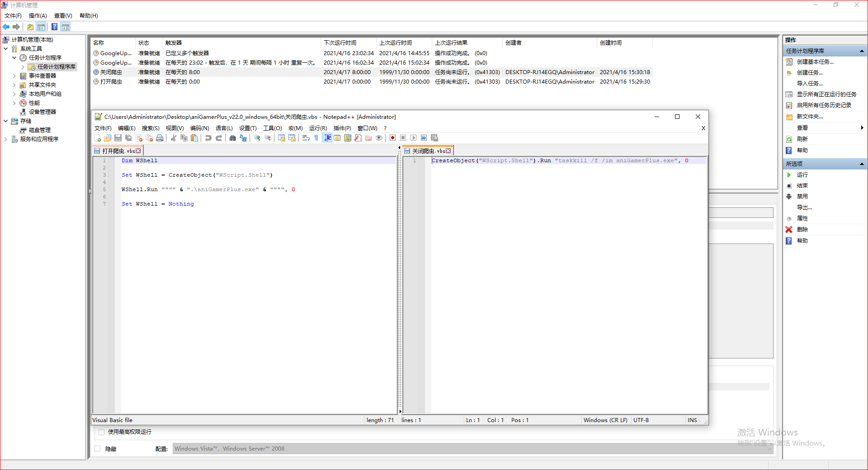
Task: Delete the task using red 删除 icon
Action: coord(803,229)
